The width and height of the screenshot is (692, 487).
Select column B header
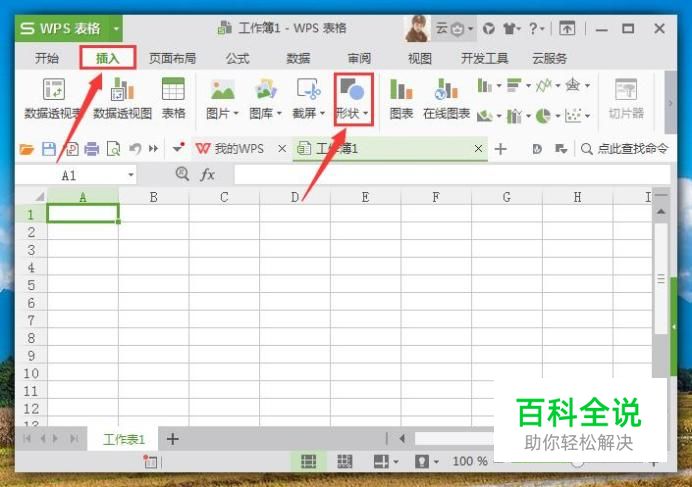[154, 197]
